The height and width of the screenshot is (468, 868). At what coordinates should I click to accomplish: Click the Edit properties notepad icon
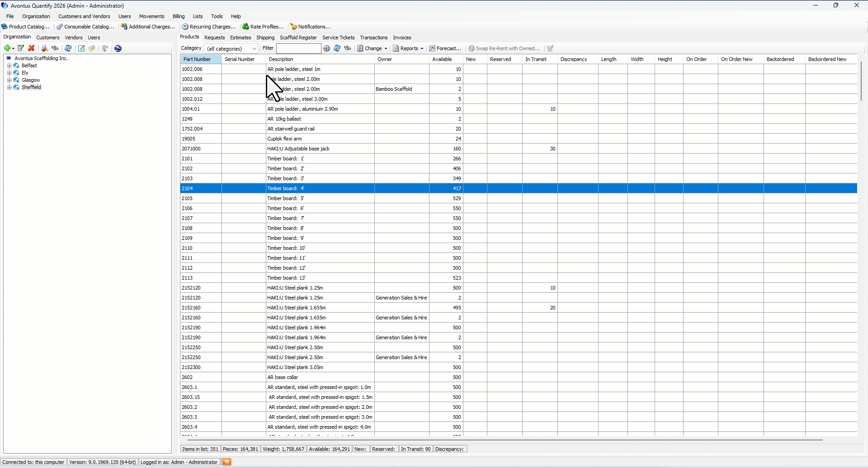pyautogui.click(x=20, y=48)
